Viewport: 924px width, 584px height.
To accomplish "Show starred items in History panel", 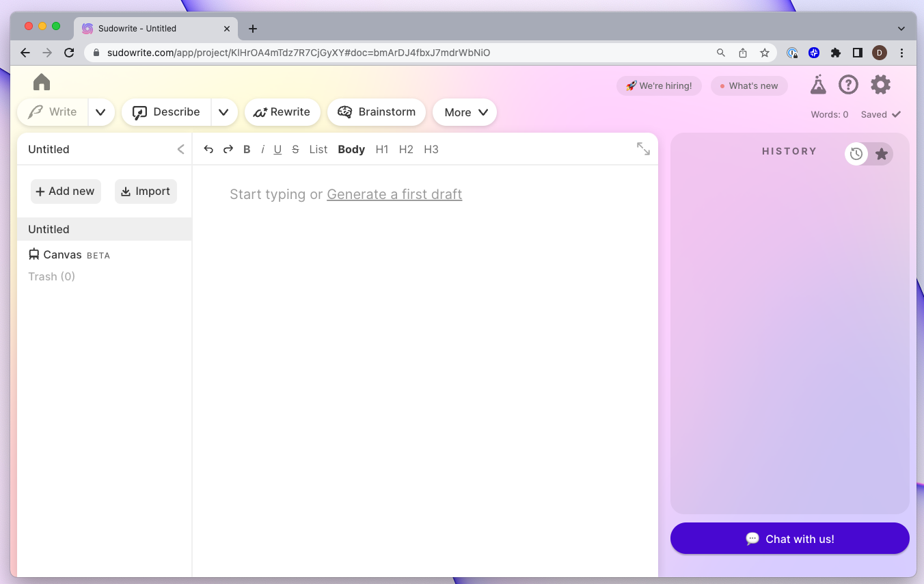I will point(882,154).
